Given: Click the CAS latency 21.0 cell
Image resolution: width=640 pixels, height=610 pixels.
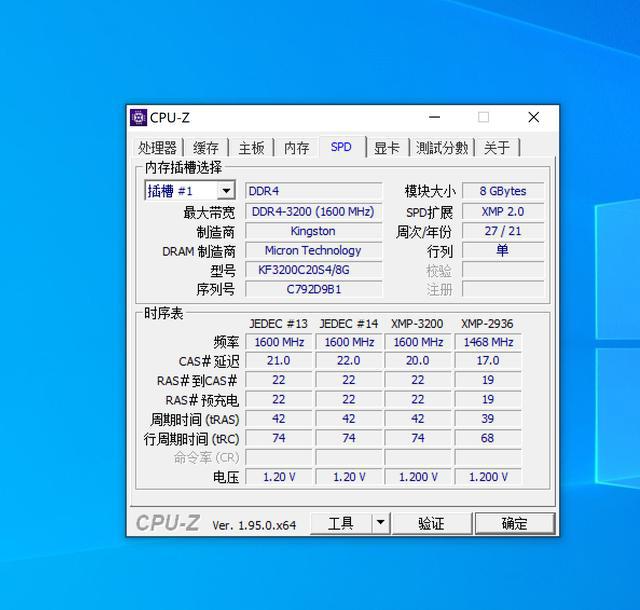Looking at the screenshot, I should click(278, 361).
